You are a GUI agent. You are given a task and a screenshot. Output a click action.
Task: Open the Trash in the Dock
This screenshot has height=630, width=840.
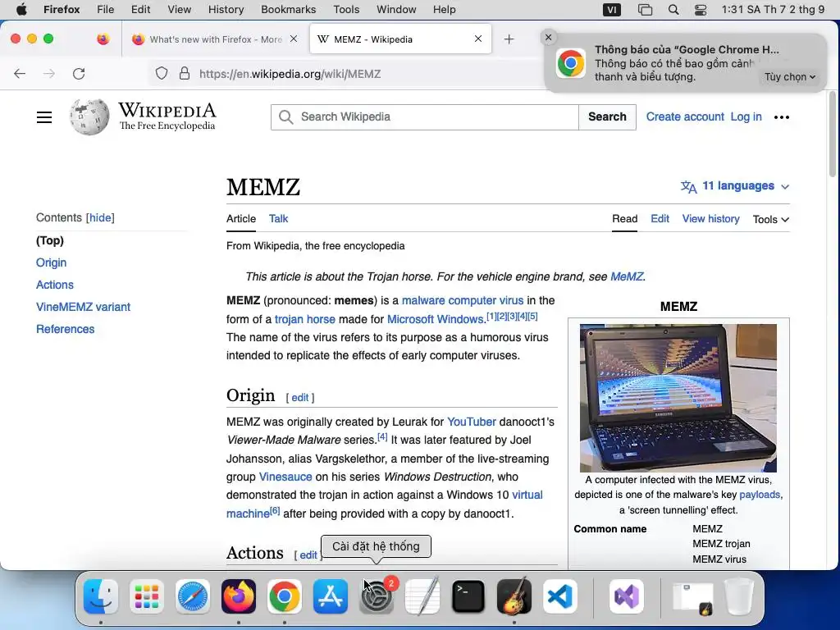(739, 596)
